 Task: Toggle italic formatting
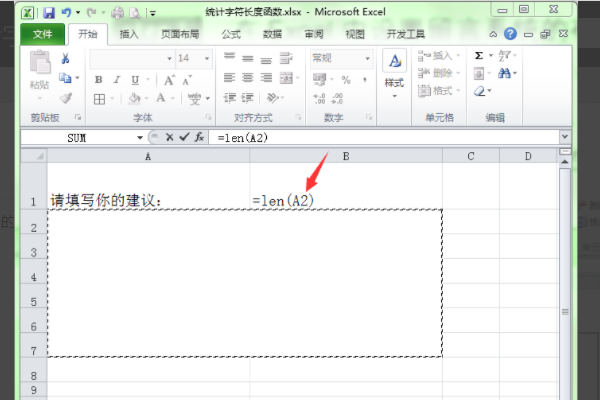click(117, 80)
